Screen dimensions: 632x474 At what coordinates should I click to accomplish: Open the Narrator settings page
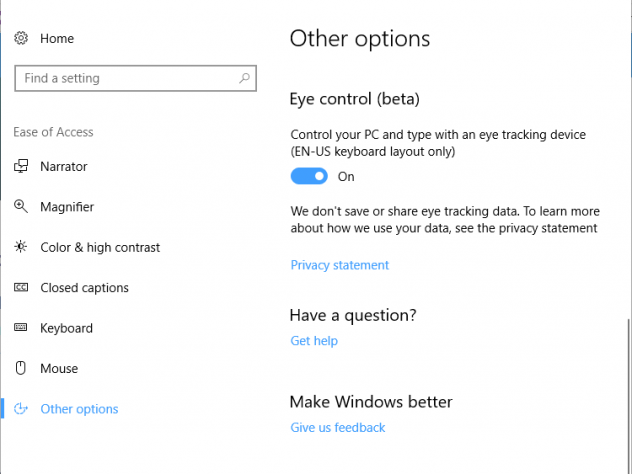coord(64,167)
